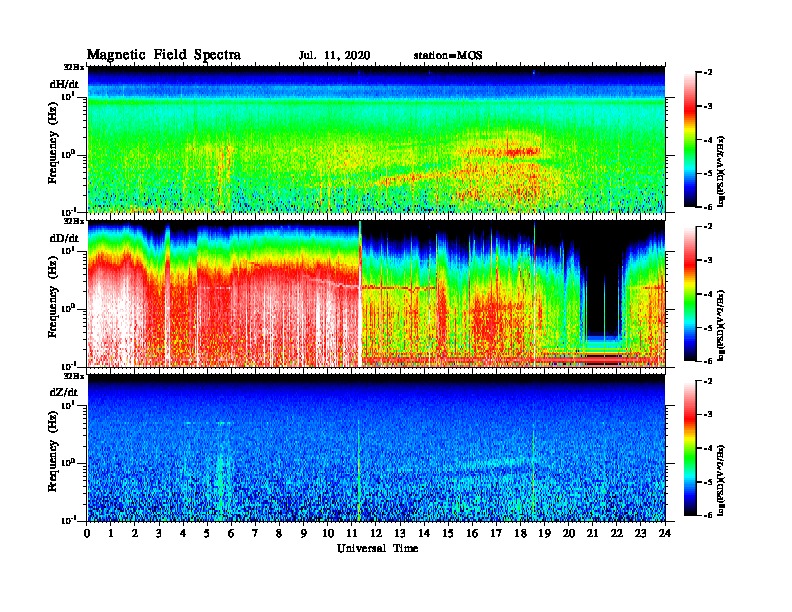Click the "-6" tick on dZ/dt color bar

click(708, 515)
